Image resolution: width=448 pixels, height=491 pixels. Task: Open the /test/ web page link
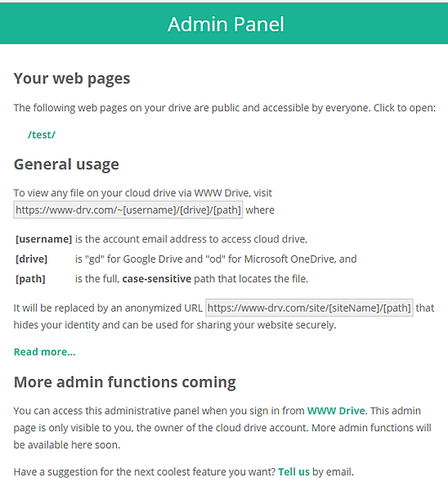tap(42, 135)
